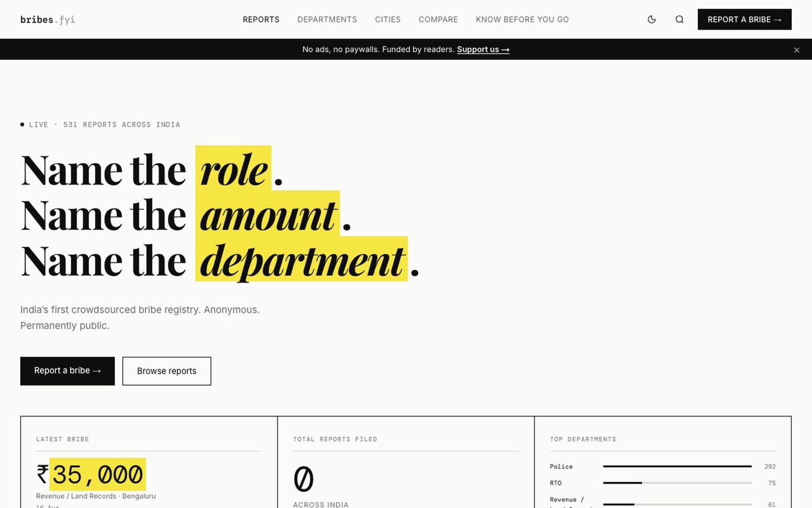Click the Browse reports button

[x=166, y=371]
